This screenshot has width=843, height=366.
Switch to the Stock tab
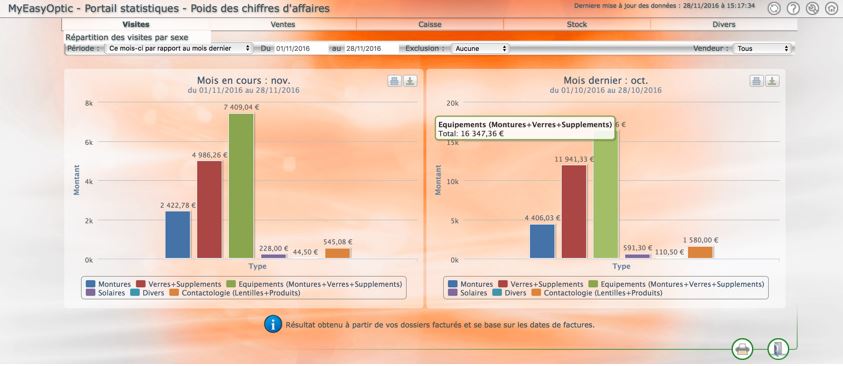[577, 24]
